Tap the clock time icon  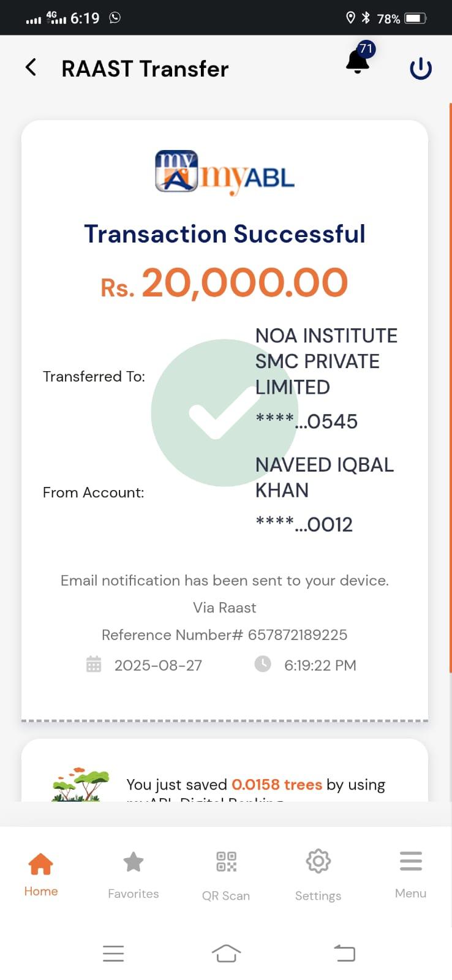(x=263, y=664)
